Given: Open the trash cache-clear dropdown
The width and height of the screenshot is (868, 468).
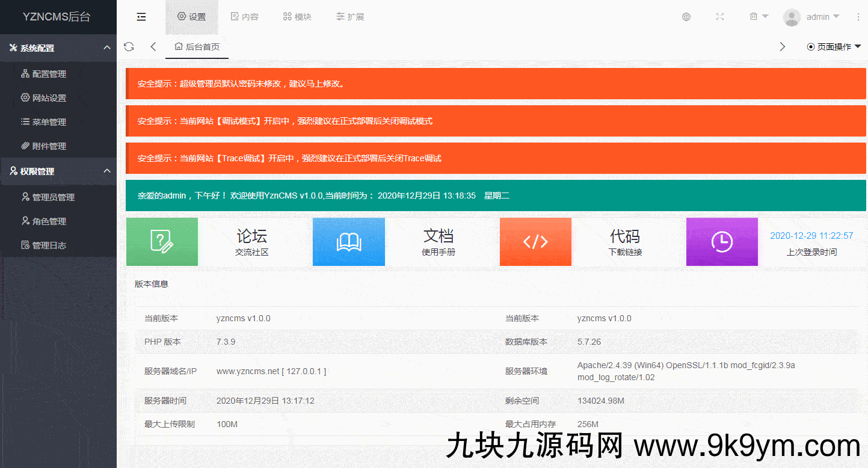Looking at the screenshot, I should pos(759,17).
